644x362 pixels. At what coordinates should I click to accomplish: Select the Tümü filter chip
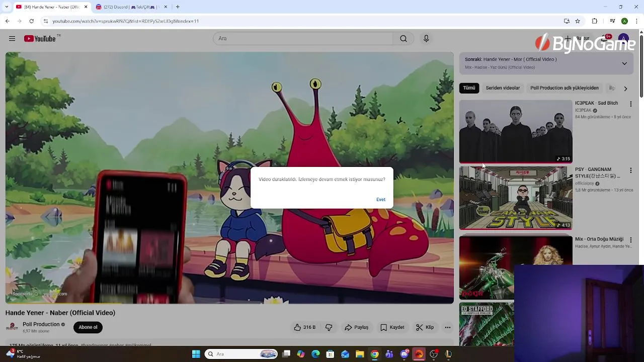click(x=469, y=88)
